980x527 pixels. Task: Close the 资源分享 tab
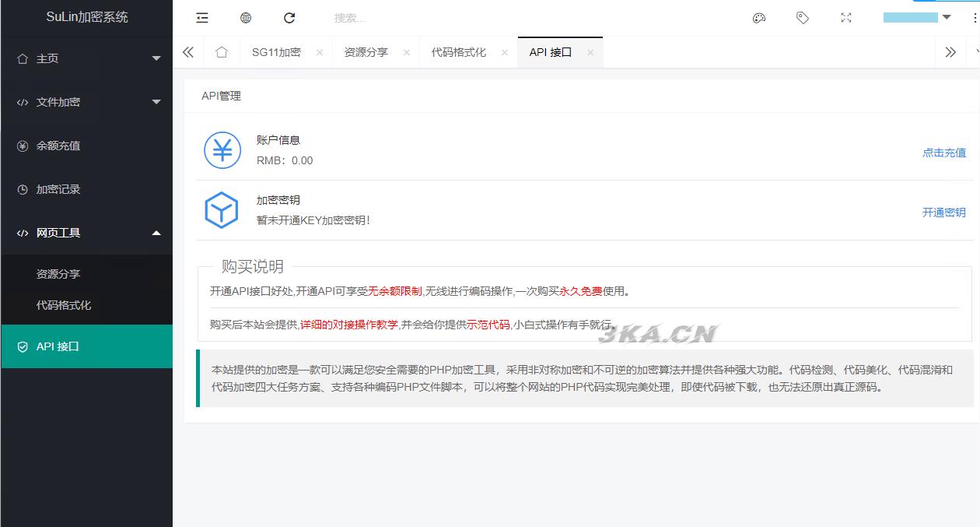[x=406, y=52]
